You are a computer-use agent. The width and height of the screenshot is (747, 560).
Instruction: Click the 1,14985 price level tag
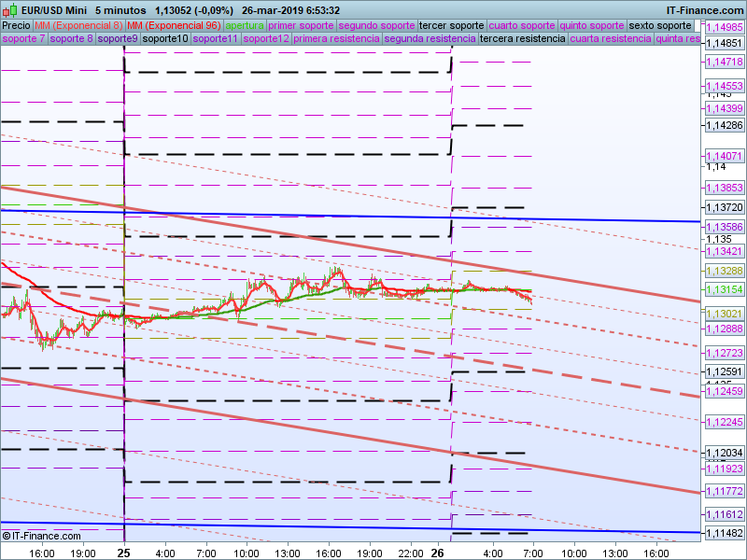click(724, 28)
